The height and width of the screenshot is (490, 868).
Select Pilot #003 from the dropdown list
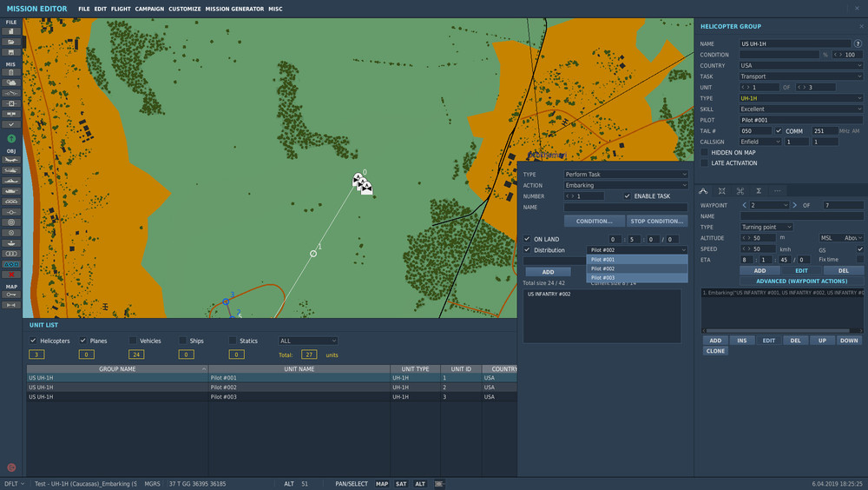point(636,278)
